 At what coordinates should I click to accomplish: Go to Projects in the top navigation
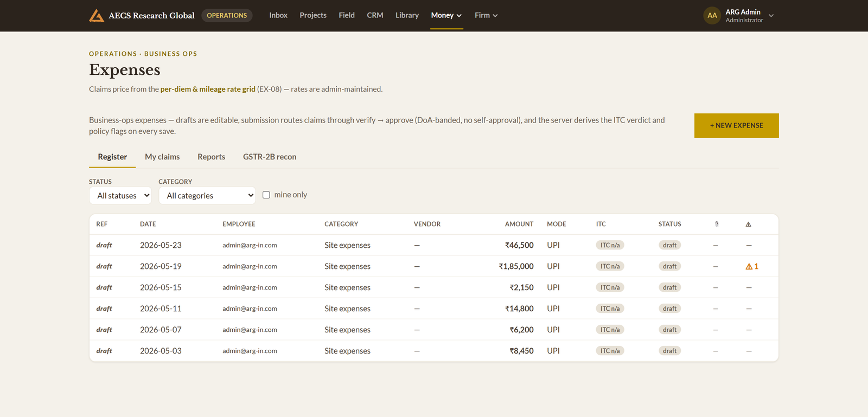pyautogui.click(x=313, y=15)
